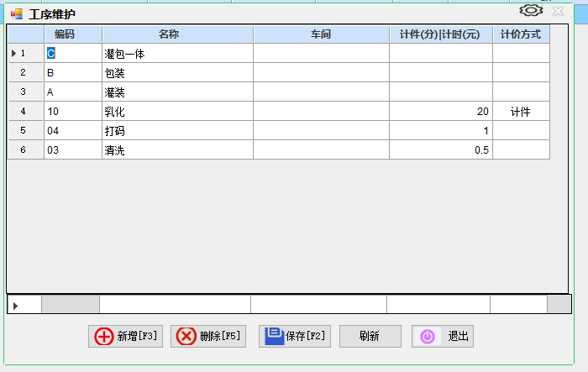Click the 包装 name cell

tap(177, 73)
